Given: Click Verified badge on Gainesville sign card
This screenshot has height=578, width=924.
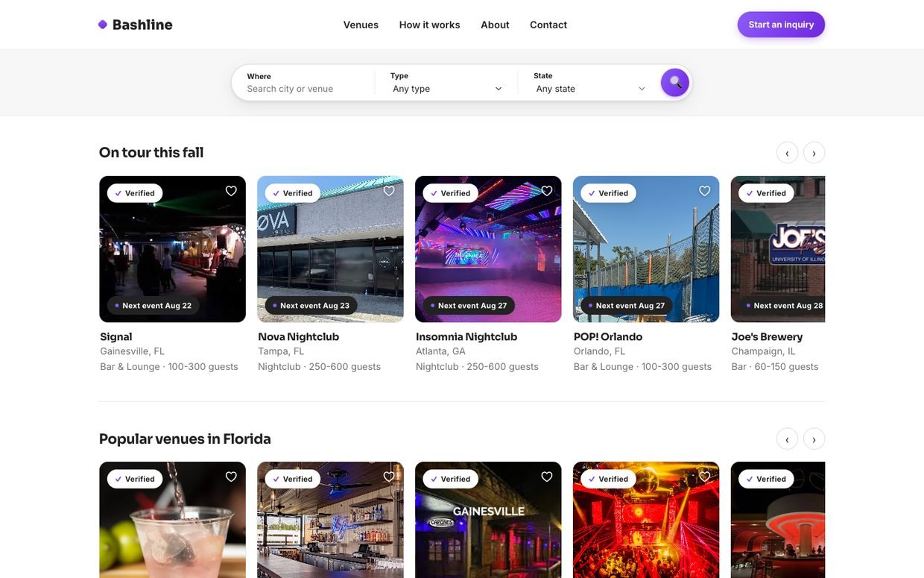Looking at the screenshot, I should [451, 479].
